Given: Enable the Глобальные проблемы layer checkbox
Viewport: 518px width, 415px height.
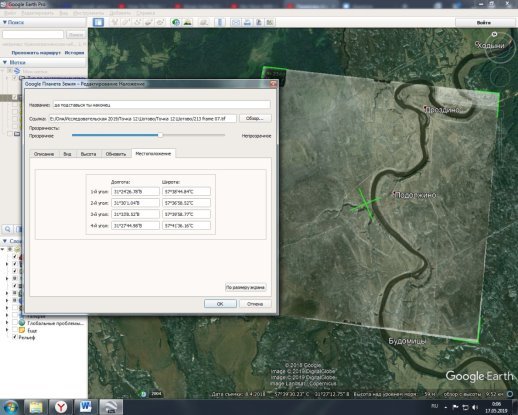Looking at the screenshot, I should pos(14,323).
